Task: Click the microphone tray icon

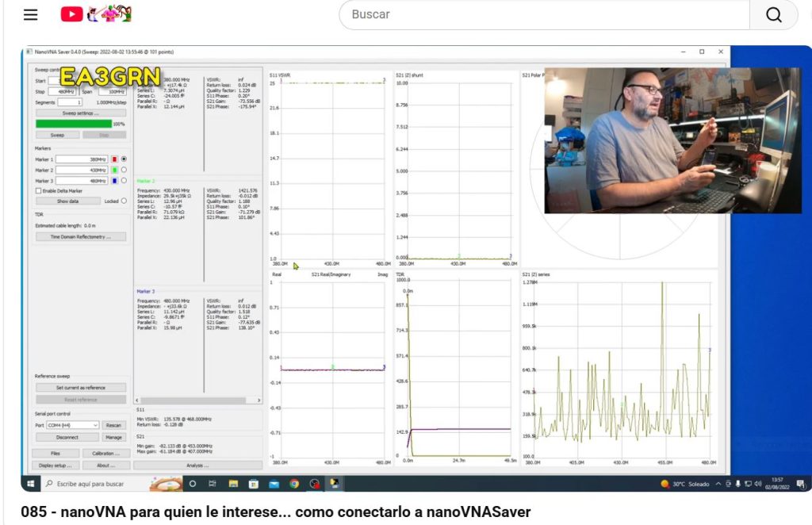Action: tap(738, 484)
